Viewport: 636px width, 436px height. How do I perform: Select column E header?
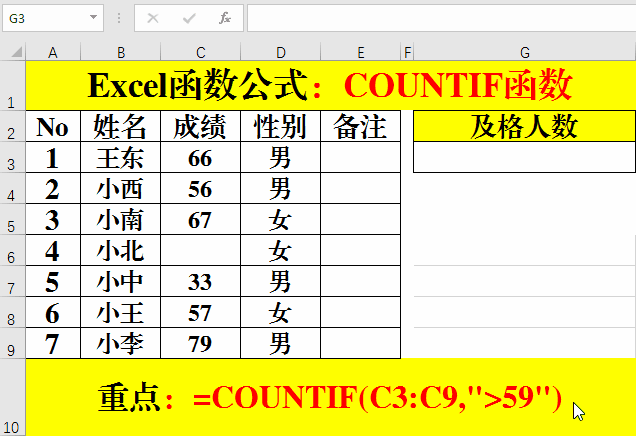pos(360,52)
